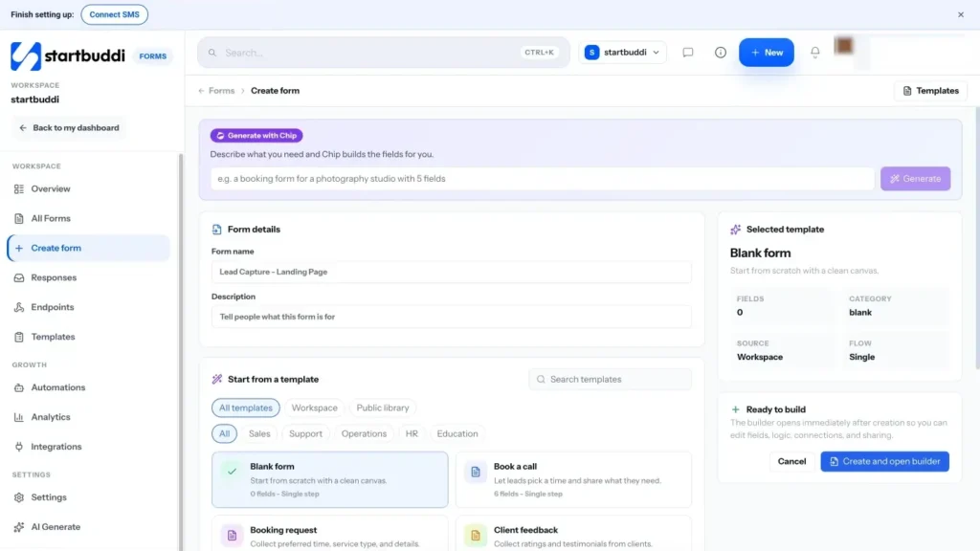Click the startbuddi logo
The height and width of the screenshot is (551, 980).
pos(68,55)
